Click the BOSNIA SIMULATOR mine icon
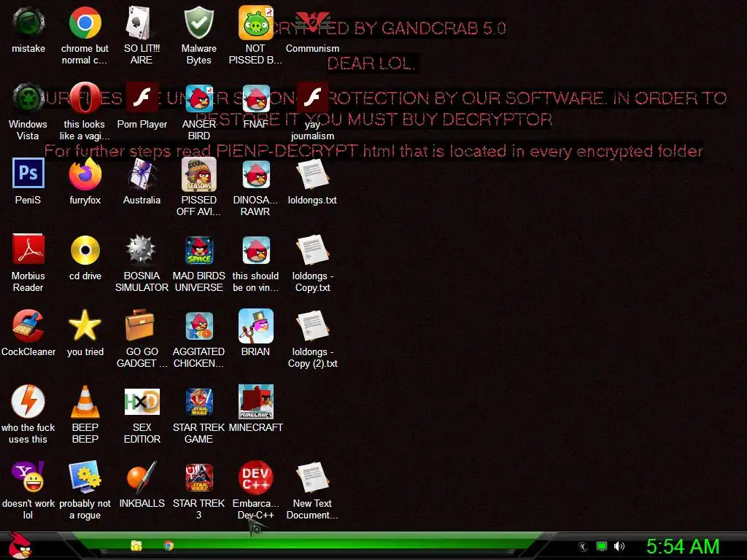 pos(142,249)
